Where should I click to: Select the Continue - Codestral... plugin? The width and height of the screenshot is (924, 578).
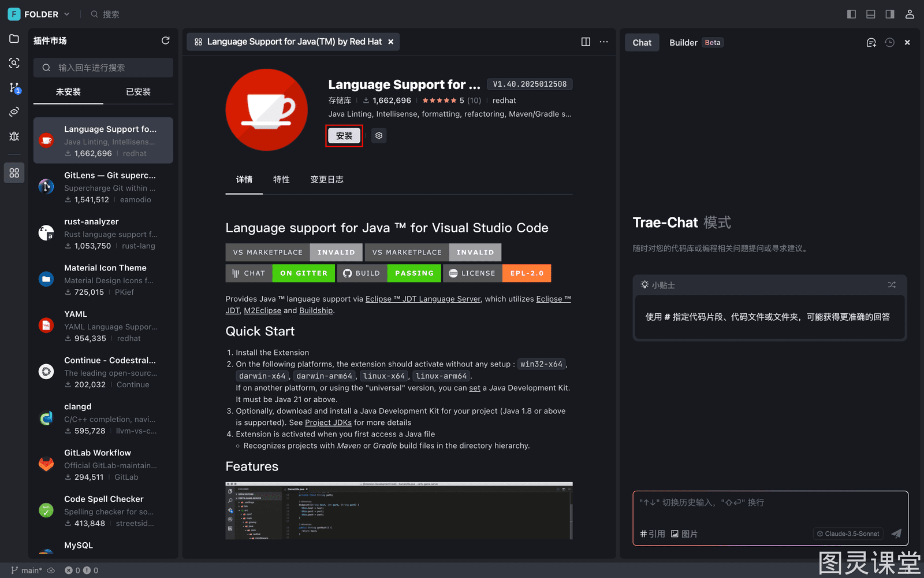(x=103, y=372)
